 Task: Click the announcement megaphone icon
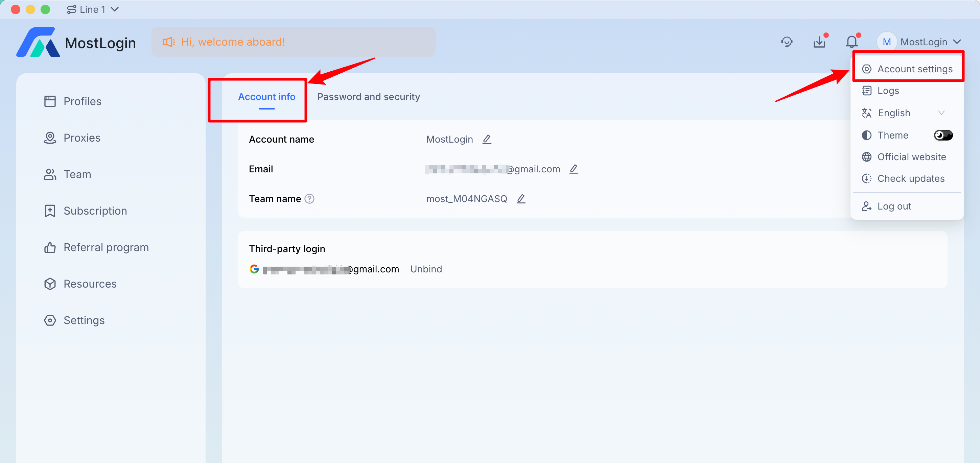tap(169, 42)
